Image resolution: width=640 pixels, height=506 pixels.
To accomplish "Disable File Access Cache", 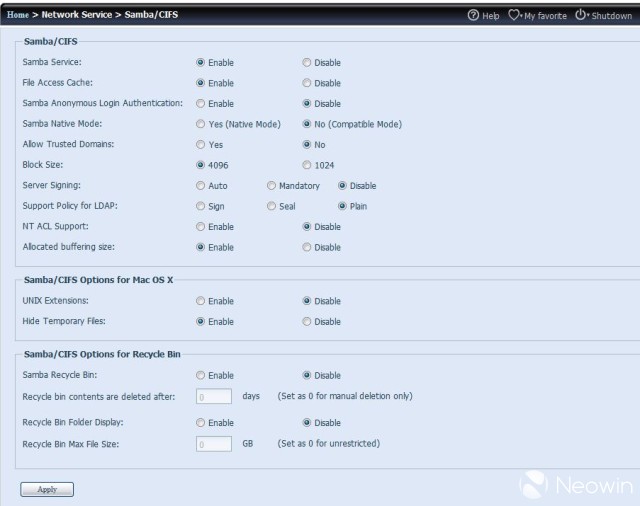I will click(x=307, y=83).
